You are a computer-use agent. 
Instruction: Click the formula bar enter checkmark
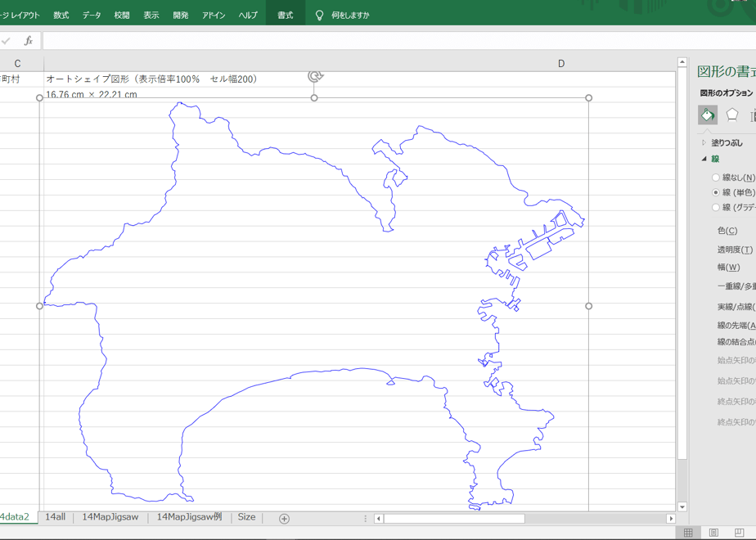tap(6, 41)
